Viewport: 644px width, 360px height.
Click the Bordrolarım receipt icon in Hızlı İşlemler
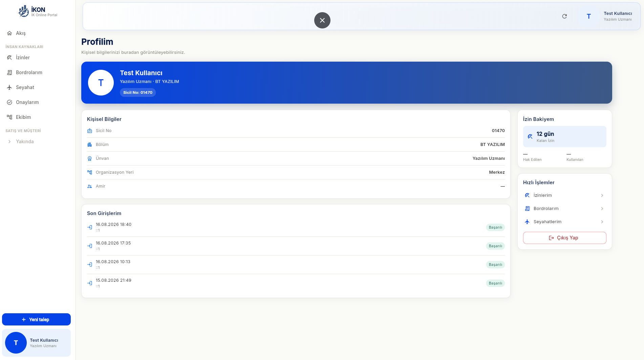coord(527,209)
